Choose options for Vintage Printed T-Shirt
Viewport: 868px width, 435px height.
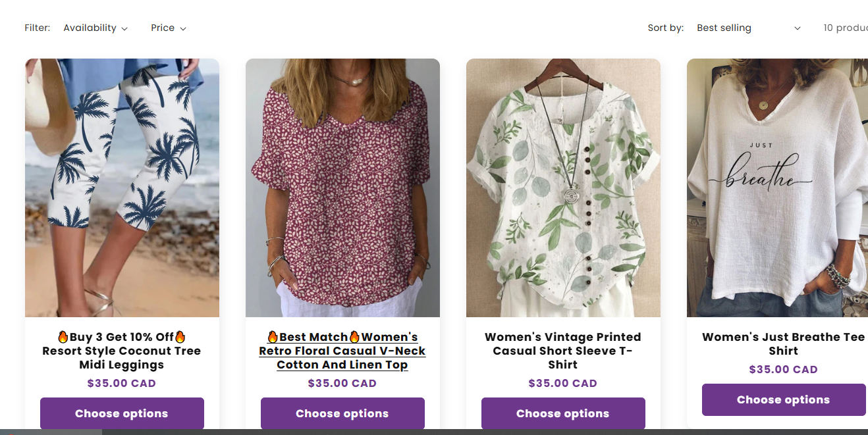coord(563,413)
